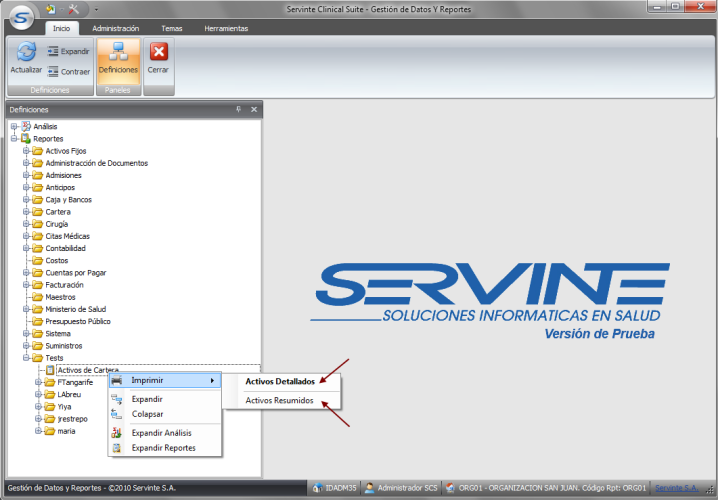Open the quick access toolbar dropdown arrow
Image resolution: width=718 pixels, height=500 pixels.
(96, 9)
